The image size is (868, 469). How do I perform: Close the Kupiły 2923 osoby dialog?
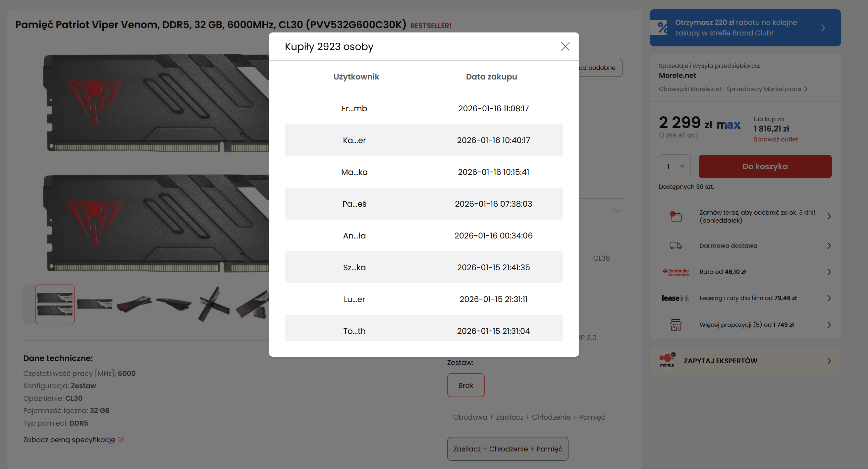565,46
